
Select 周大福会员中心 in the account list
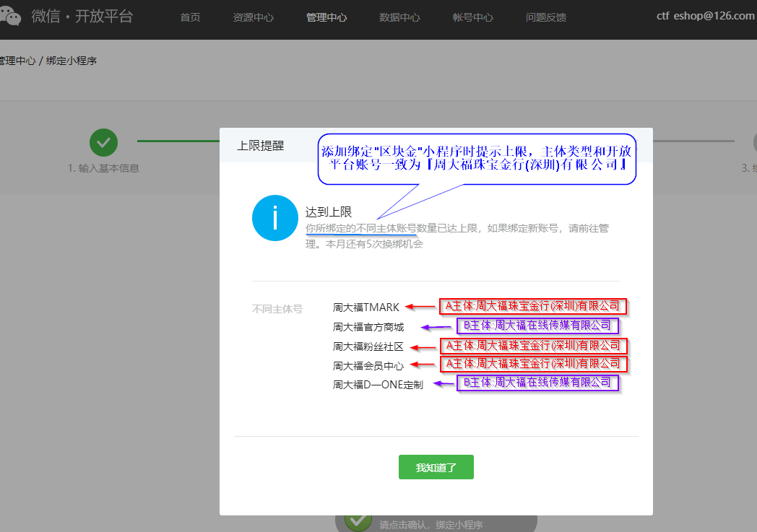368,366
